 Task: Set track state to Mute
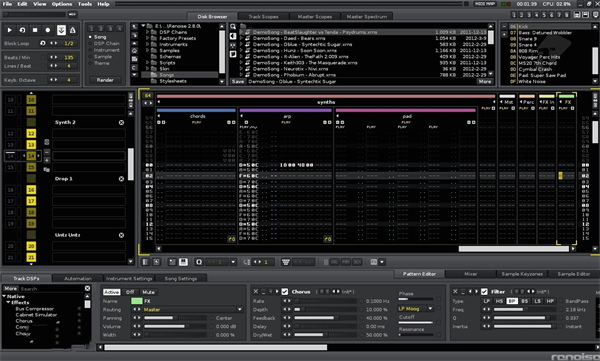tap(148, 292)
